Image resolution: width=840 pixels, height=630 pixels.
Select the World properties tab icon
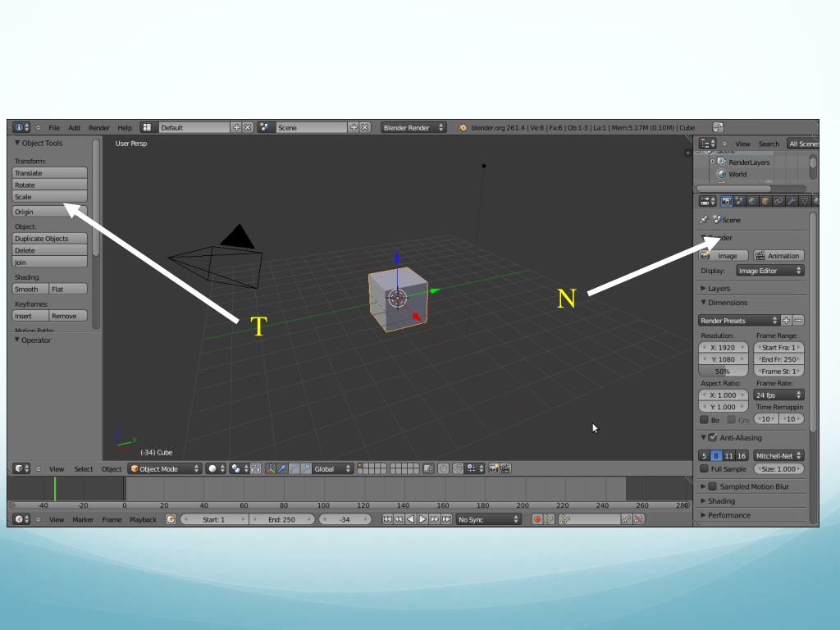tap(752, 202)
